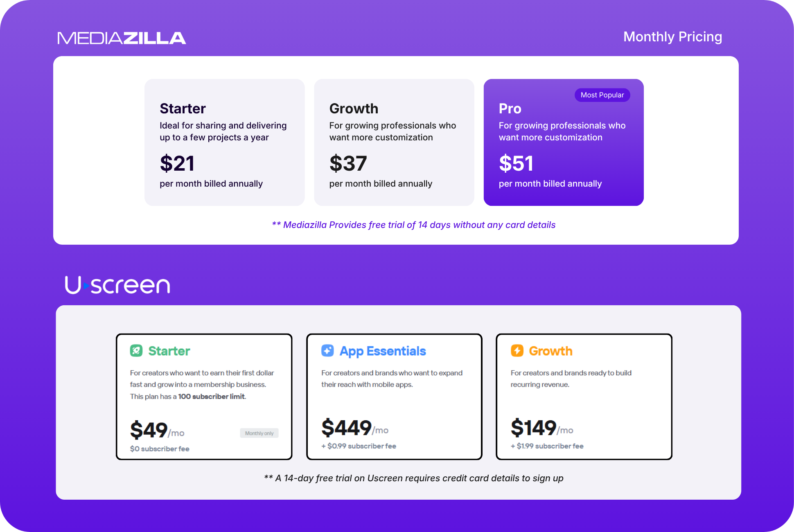794x532 pixels.
Task: Click the $51 Pro price
Action: coord(516,163)
